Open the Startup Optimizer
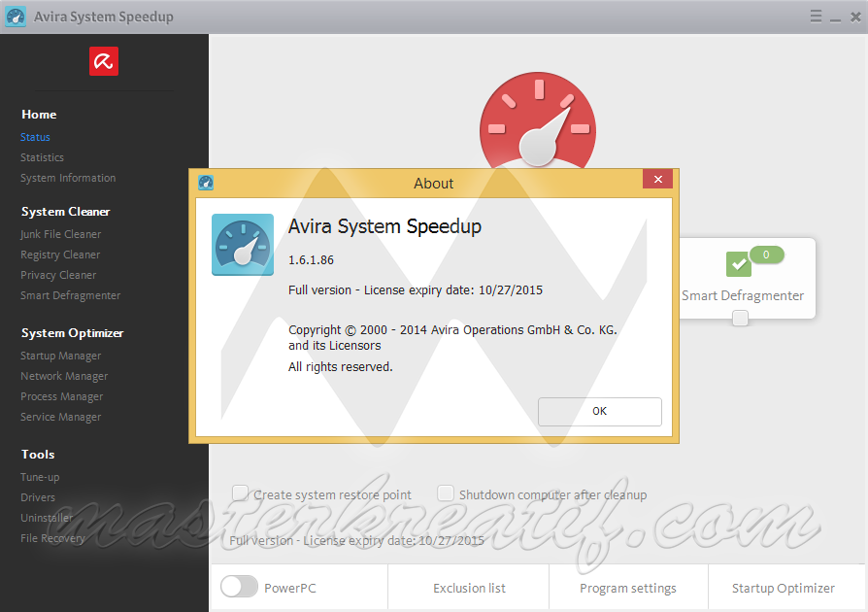The height and width of the screenshot is (612, 868). point(783,588)
